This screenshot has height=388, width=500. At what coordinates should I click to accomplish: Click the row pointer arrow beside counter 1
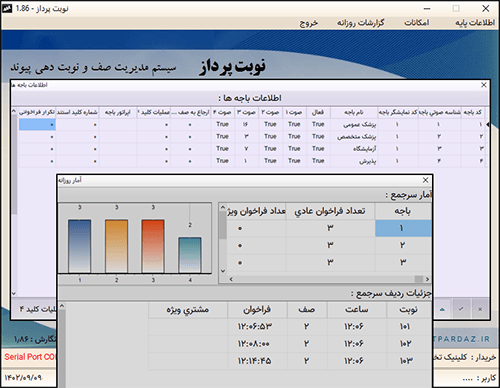coord(487,124)
